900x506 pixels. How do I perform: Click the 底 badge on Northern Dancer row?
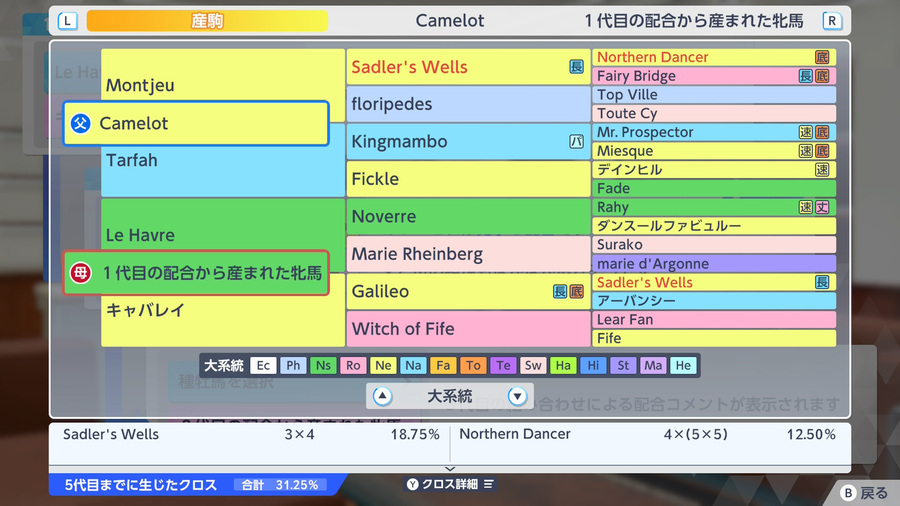822,57
